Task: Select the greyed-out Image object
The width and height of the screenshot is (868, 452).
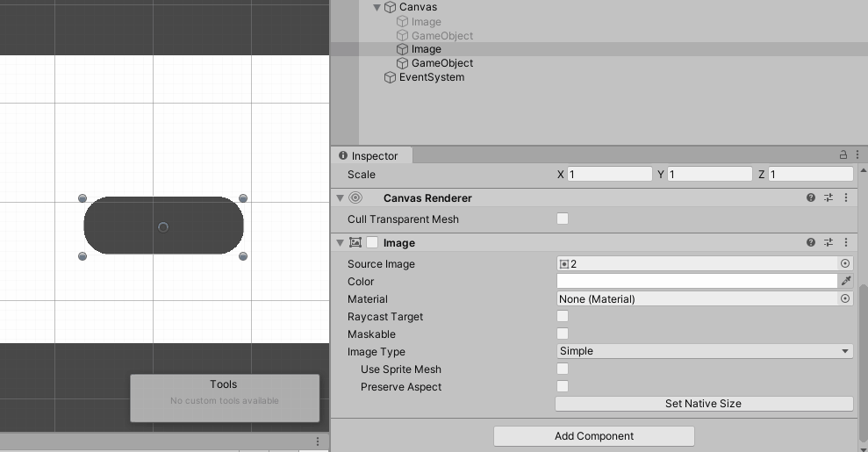Action: [426, 22]
